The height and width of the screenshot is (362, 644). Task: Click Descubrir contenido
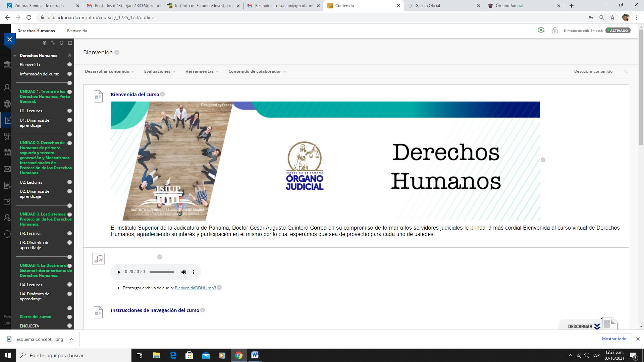593,71
